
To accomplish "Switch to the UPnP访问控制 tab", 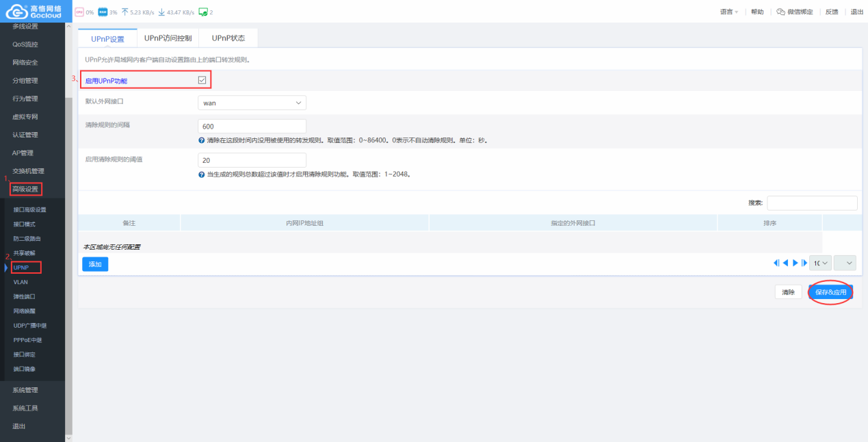I will pos(168,38).
